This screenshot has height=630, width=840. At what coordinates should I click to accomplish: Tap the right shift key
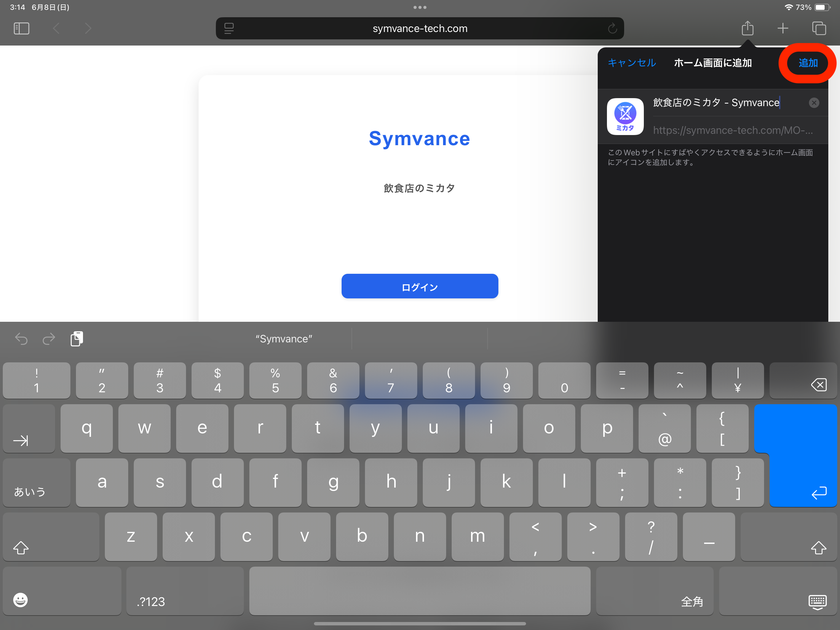[789, 536]
